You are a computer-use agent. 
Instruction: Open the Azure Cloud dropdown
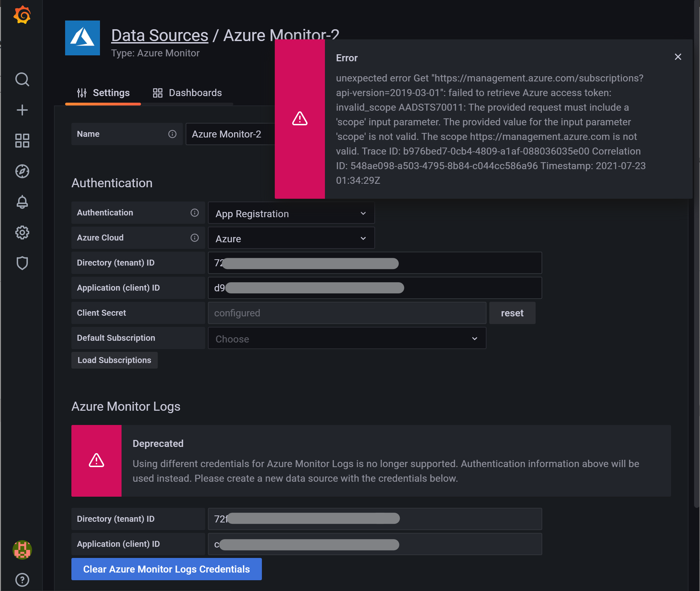[x=291, y=238]
